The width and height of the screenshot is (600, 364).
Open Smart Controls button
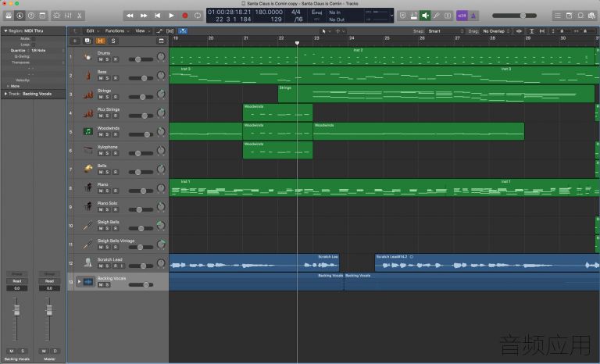point(56,16)
